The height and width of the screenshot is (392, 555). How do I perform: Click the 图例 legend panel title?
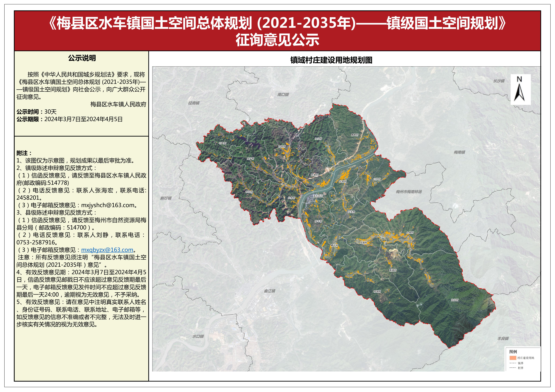[513, 352]
